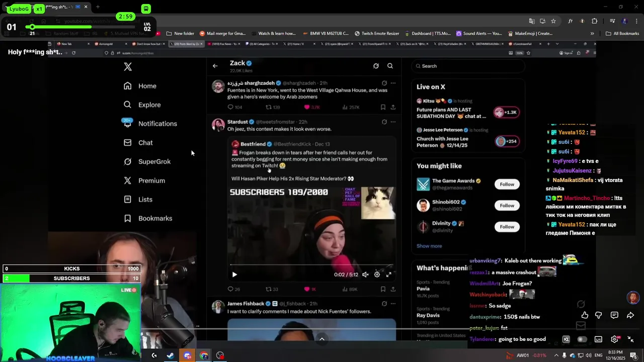
Task: Open Notifications in X sidebar
Action: coord(150,124)
